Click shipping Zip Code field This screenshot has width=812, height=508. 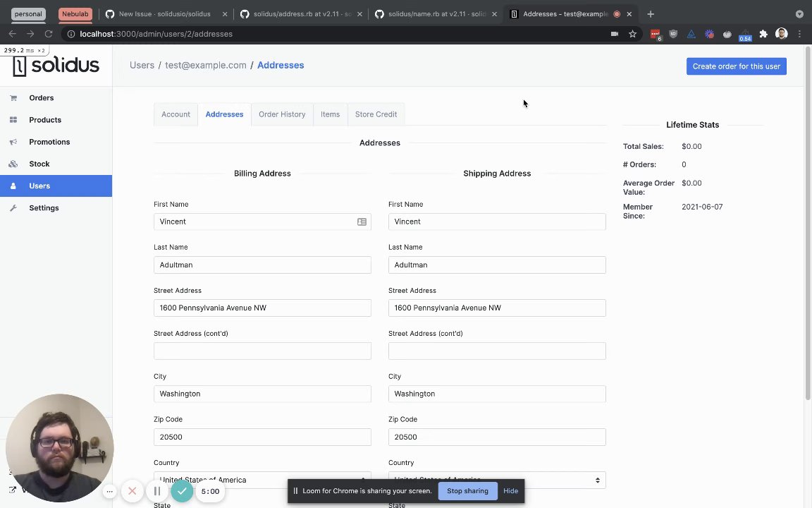[x=497, y=437]
